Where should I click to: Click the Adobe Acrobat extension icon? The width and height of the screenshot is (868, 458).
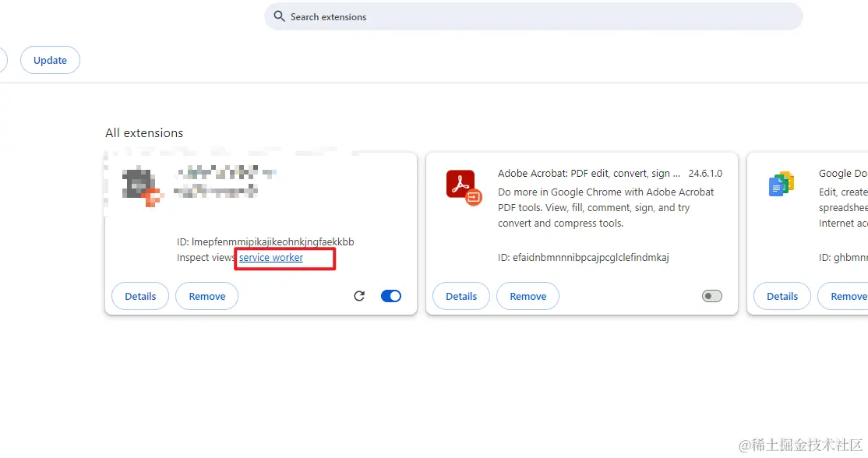[464, 188]
